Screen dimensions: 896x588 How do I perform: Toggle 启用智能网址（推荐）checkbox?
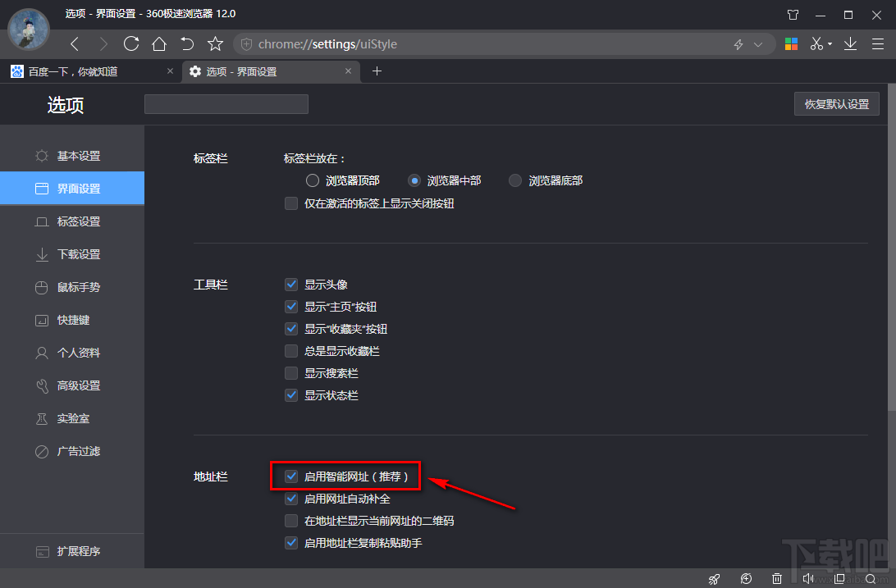pos(291,476)
